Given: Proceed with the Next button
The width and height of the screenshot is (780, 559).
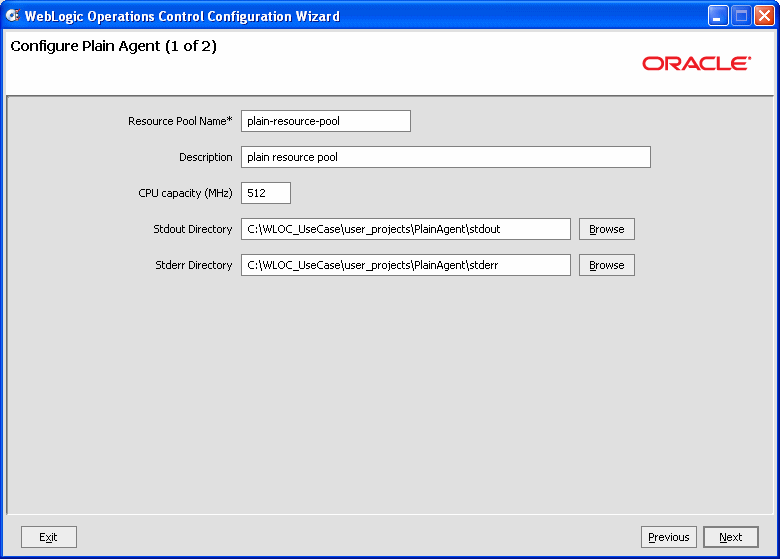Looking at the screenshot, I should click(x=731, y=537).
